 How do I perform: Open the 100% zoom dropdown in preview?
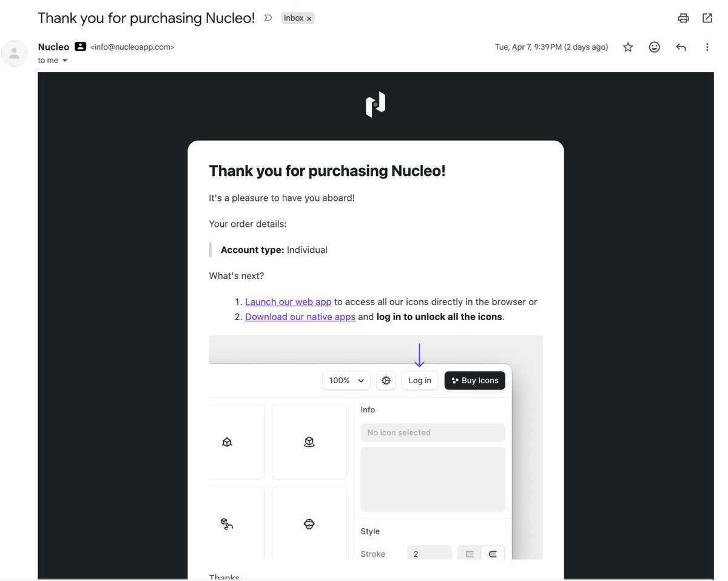coord(346,381)
